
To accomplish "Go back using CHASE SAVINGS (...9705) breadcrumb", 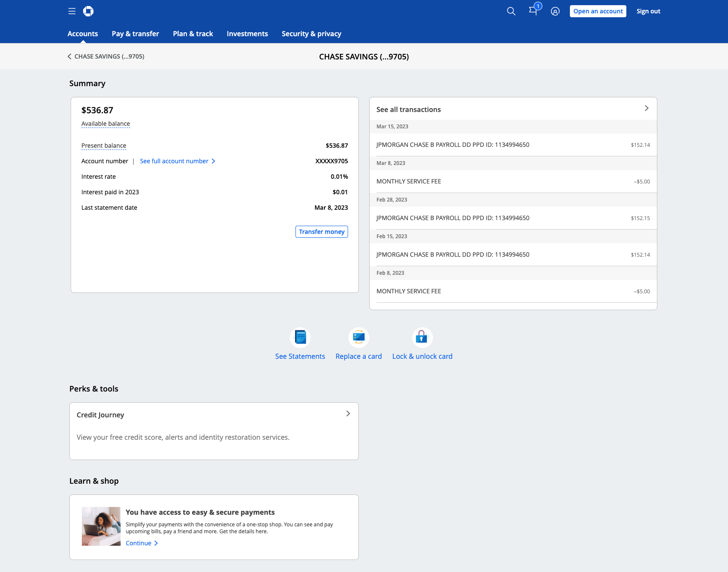I will [106, 56].
